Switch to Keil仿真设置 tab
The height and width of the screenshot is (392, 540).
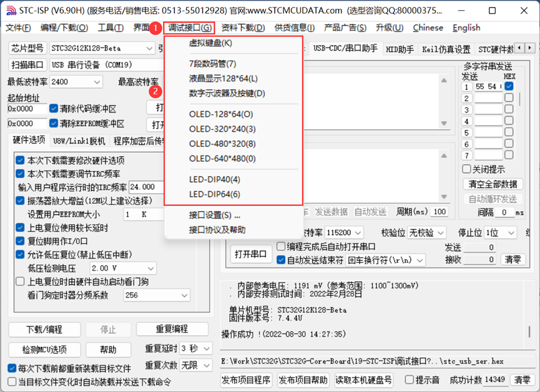point(446,49)
